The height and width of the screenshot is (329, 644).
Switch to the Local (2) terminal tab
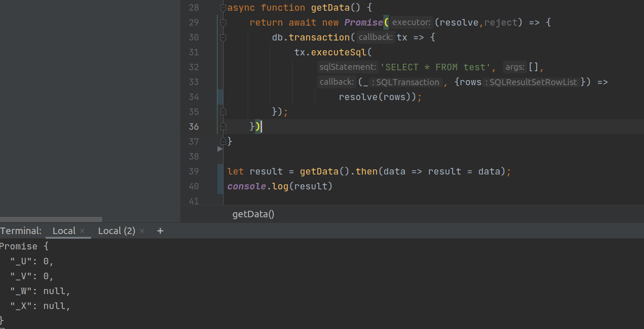tap(117, 231)
